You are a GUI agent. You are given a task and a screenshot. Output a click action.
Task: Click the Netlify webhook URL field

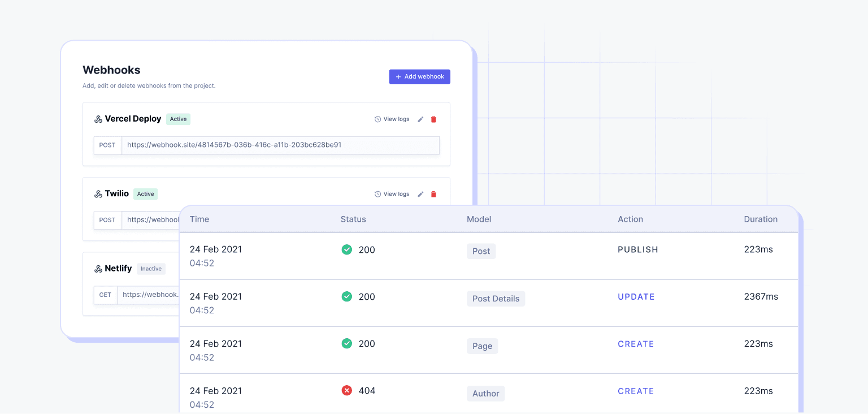149,295
